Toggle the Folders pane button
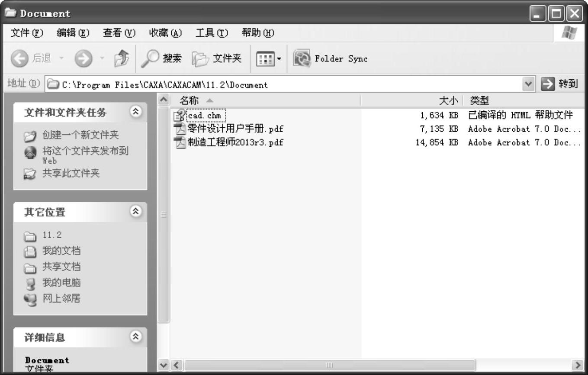588x375 pixels. [217, 59]
